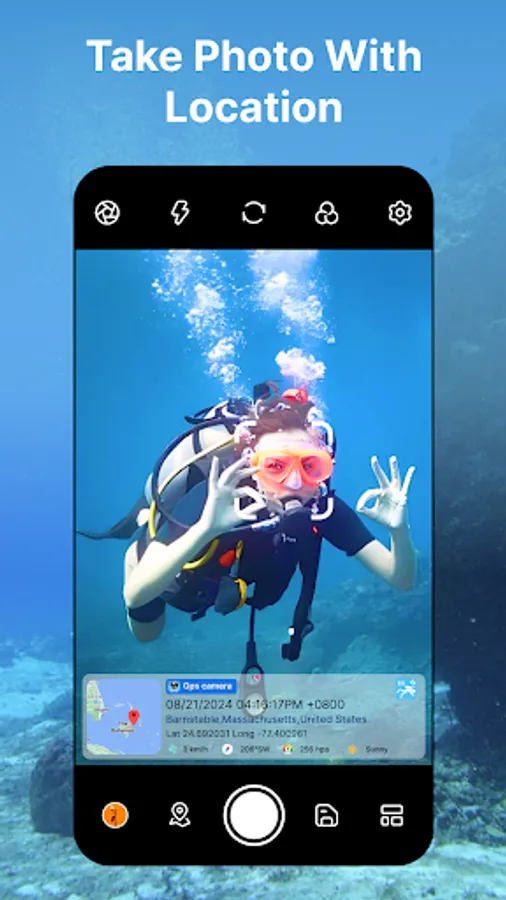Open the settings gear icon
Viewport: 506px width, 900px height.
(x=400, y=213)
